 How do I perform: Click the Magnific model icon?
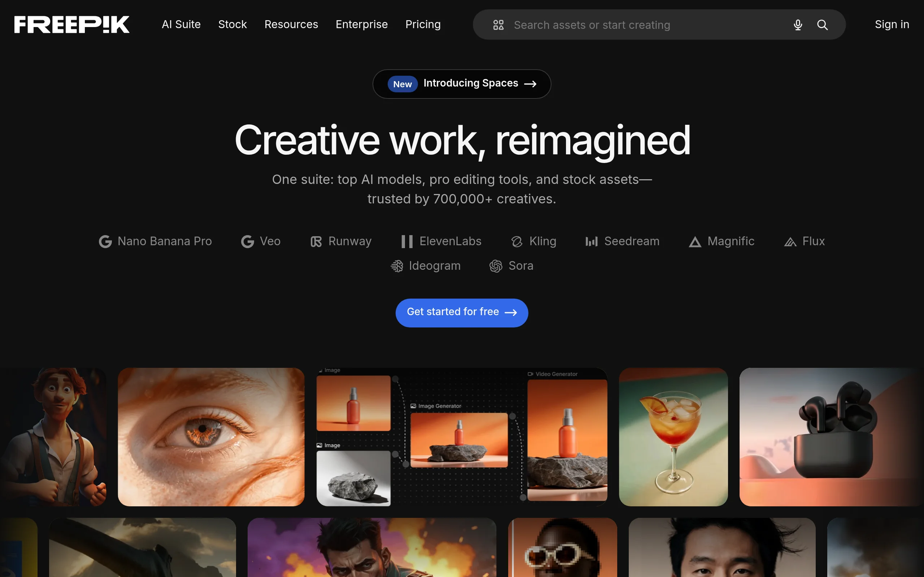(694, 241)
